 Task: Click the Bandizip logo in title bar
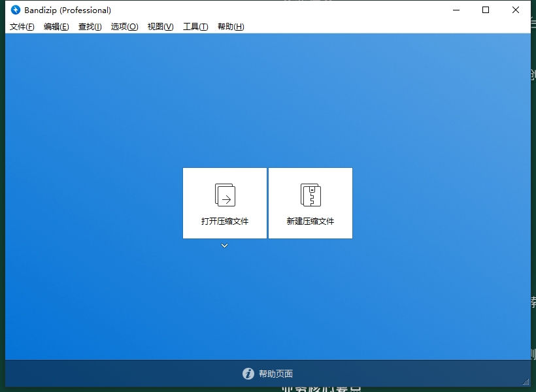coord(16,10)
